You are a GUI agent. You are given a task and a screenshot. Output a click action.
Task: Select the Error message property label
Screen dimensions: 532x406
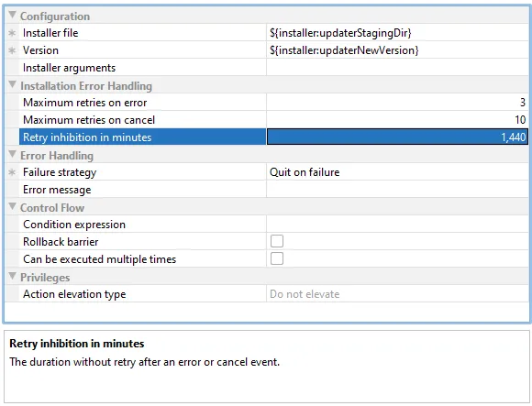pyautogui.click(x=57, y=190)
